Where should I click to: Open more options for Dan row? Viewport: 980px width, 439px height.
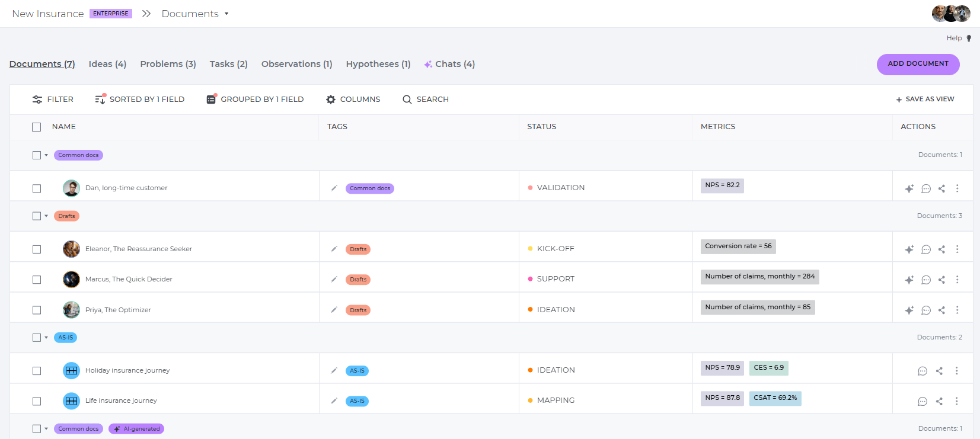[x=957, y=188]
